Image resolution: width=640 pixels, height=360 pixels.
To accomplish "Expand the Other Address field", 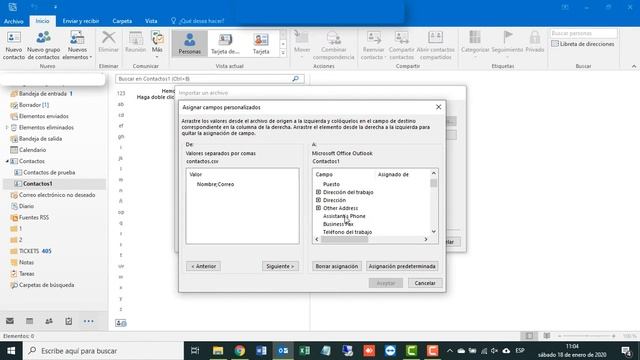I will click(318, 208).
